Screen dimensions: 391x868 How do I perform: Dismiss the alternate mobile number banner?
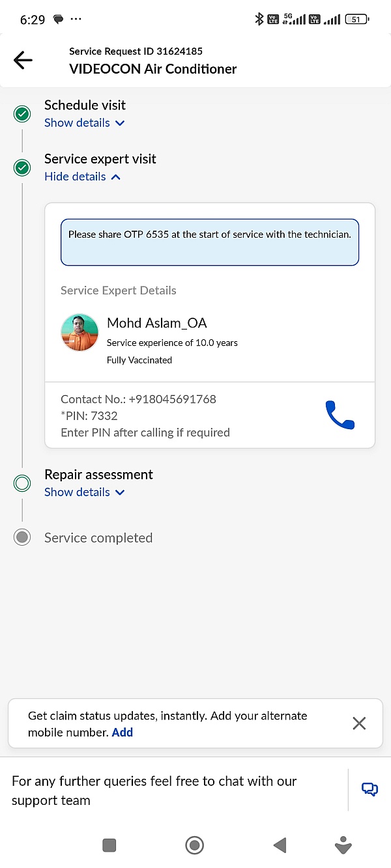(359, 723)
